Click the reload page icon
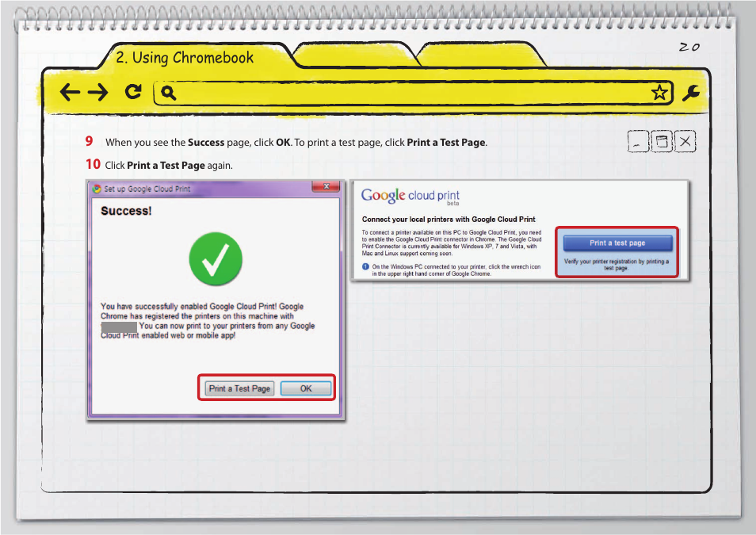Image resolution: width=756 pixels, height=535 pixels. [133, 91]
